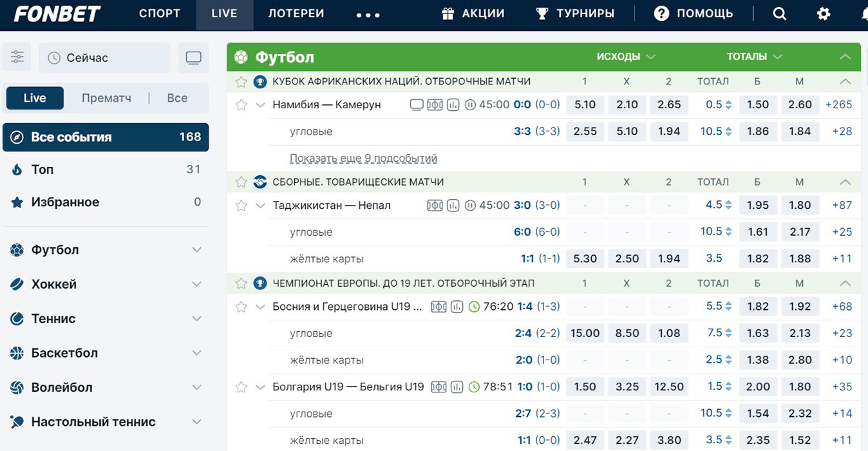Collapse Таджикистан — Непал sub-events
The image size is (868, 451).
(x=260, y=206)
